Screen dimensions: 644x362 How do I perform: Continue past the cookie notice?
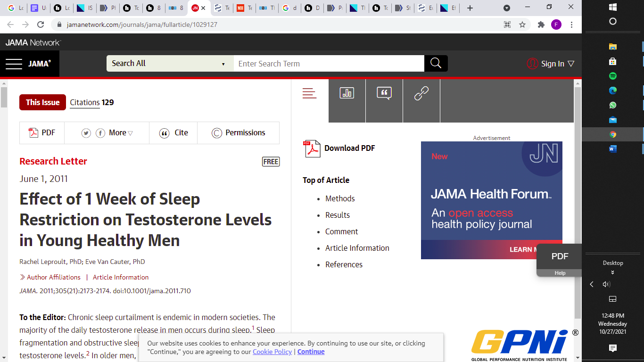(x=311, y=352)
